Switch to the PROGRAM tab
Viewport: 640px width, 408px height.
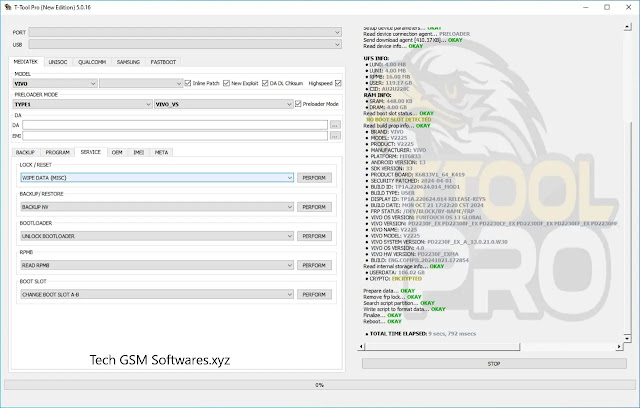[x=58, y=152]
